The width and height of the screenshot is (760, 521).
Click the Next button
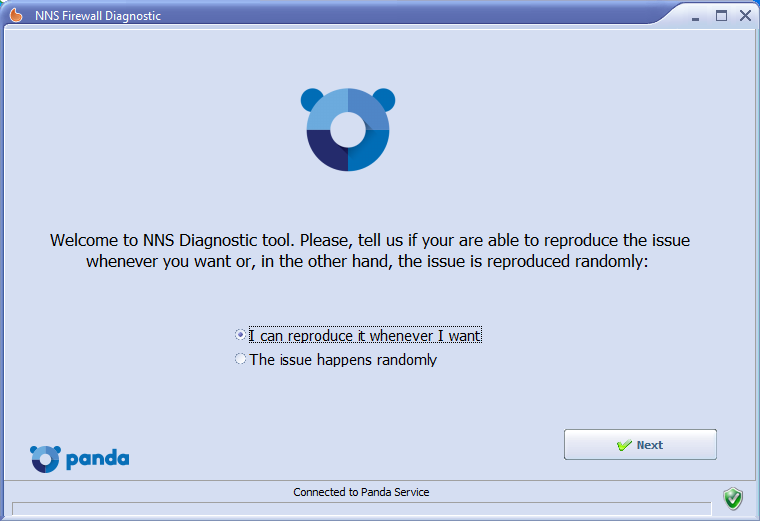[640, 444]
